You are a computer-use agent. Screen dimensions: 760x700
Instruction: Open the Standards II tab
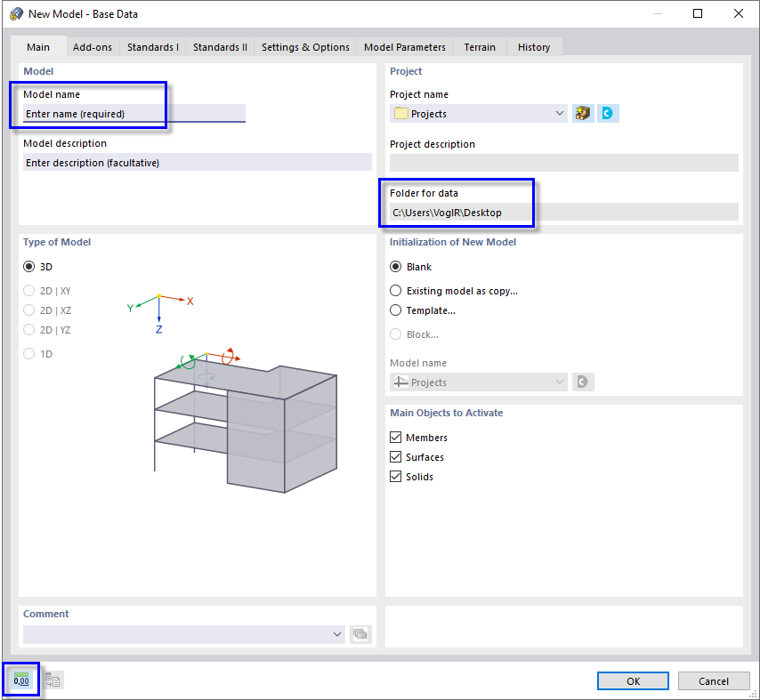pyautogui.click(x=219, y=46)
